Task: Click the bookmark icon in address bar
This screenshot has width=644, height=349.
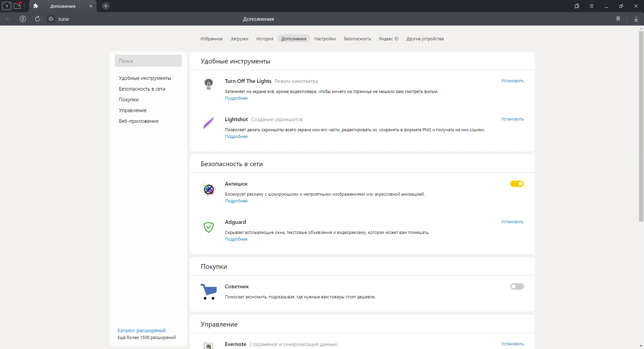Action: [x=618, y=19]
